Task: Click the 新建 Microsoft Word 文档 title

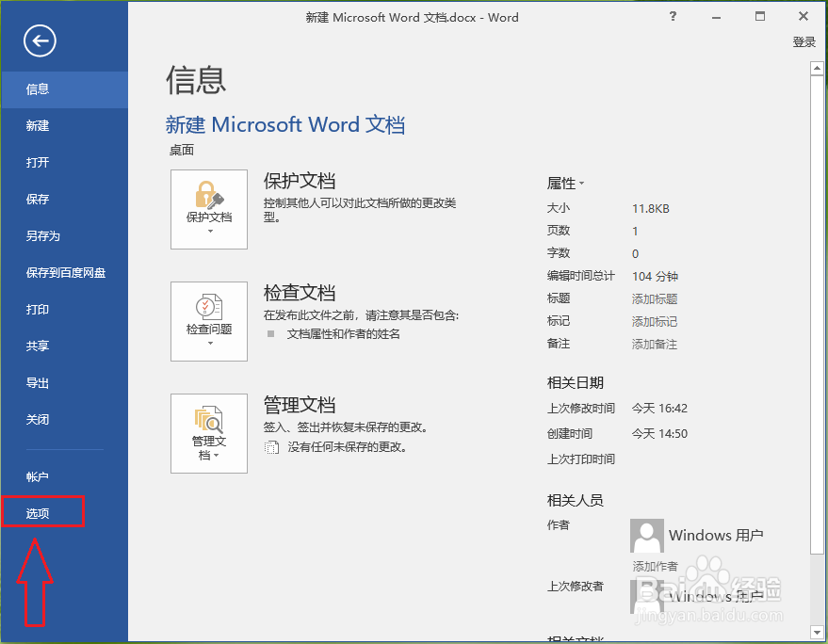Action: (285, 125)
